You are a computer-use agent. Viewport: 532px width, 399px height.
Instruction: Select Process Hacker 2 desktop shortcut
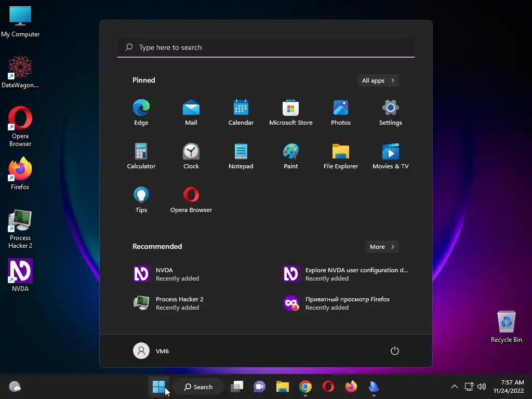[x=20, y=229]
